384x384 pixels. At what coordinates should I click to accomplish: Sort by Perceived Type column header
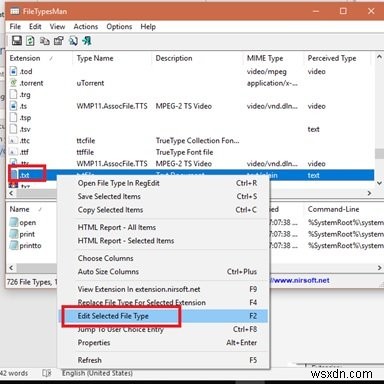coord(337,58)
